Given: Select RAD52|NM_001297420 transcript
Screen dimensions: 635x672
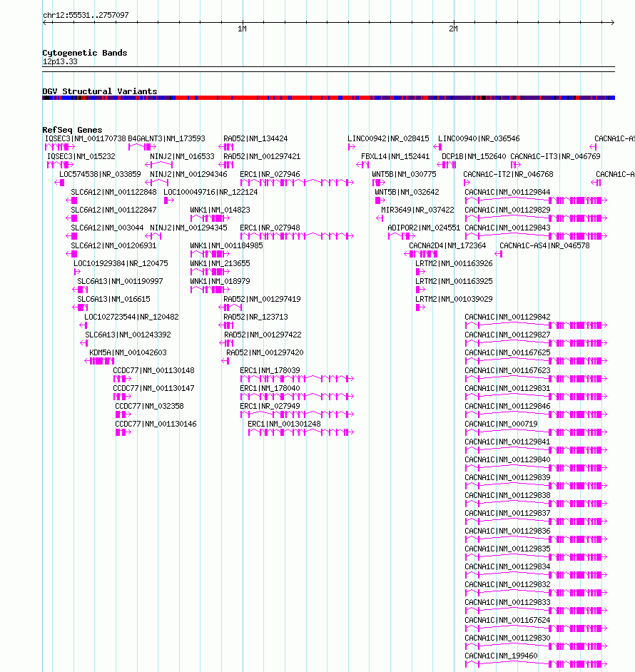Looking at the screenshot, I should coord(265,352).
